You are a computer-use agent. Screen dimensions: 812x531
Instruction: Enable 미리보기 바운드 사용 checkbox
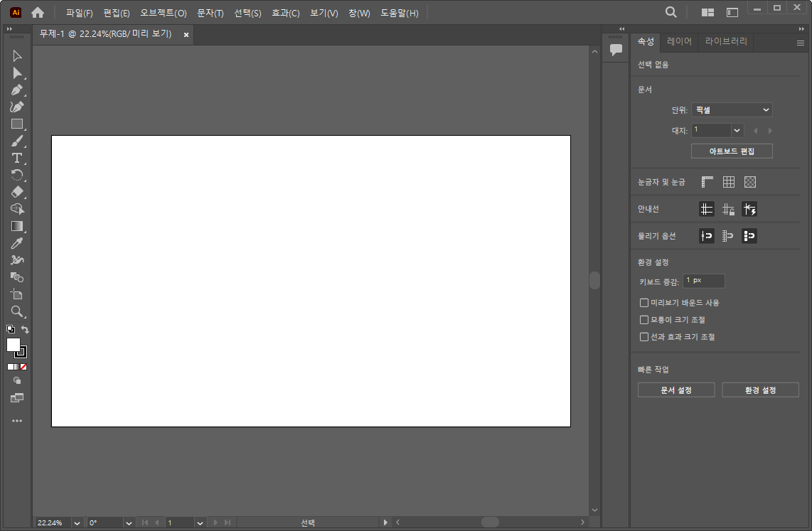[644, 303]
